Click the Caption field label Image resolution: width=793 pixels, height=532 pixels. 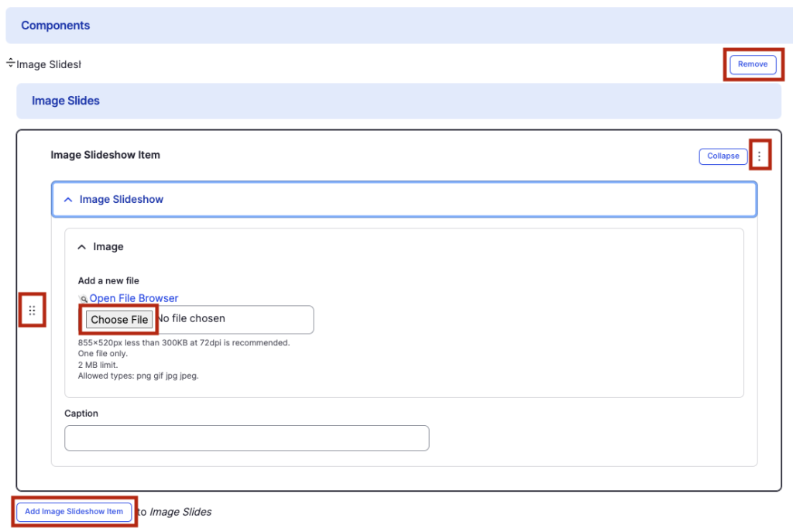(81, 414)
